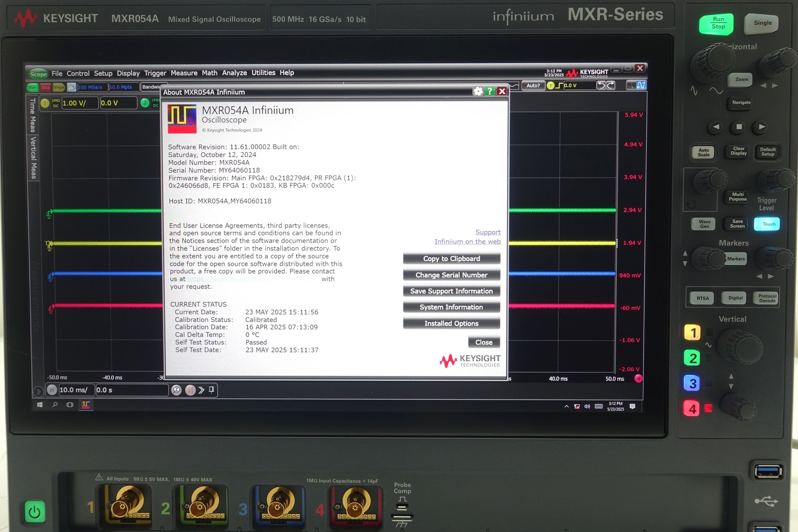Expand horizontal settings double chevron
The width and height of the screenshot is (798, 532).
pos(201,390)
